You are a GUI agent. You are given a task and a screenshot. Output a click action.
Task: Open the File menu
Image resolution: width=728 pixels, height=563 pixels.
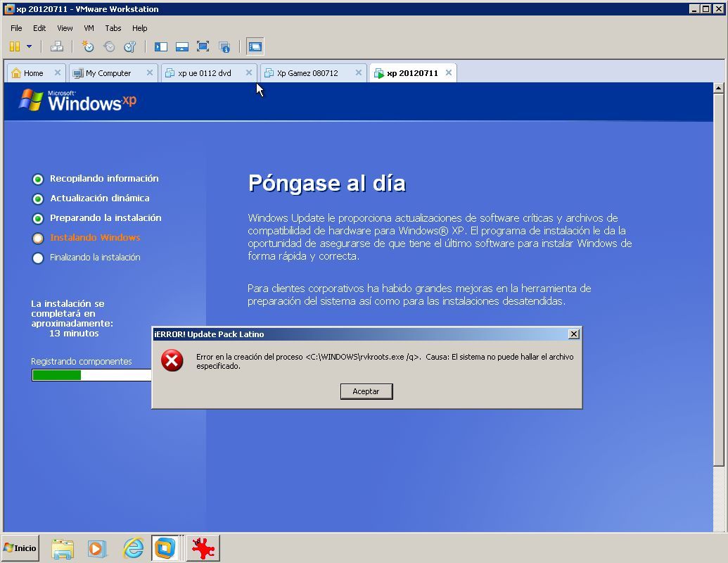[x=16, y=28]
